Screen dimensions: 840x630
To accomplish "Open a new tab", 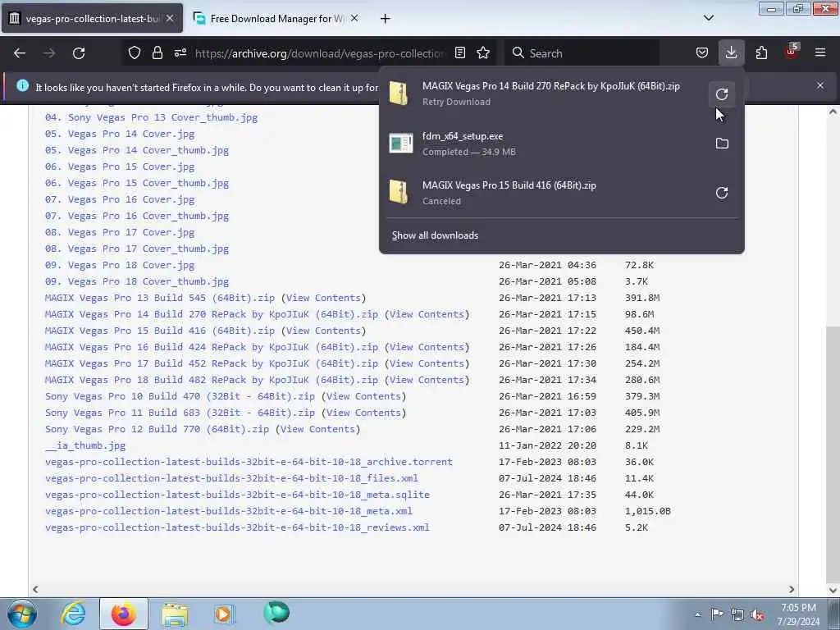I will 385,19.
